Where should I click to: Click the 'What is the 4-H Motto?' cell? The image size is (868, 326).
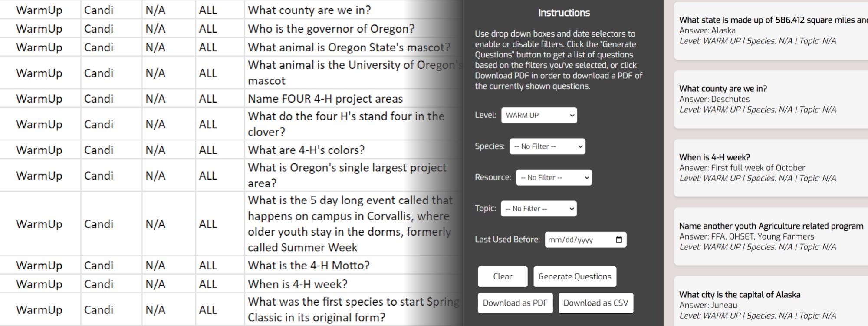point(309,266)
